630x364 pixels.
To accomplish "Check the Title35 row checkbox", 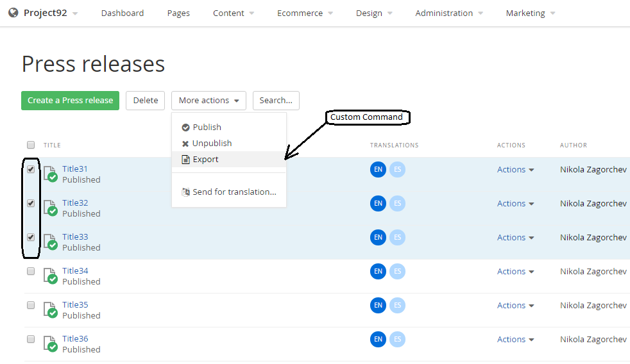I will (x=31, y=305).
